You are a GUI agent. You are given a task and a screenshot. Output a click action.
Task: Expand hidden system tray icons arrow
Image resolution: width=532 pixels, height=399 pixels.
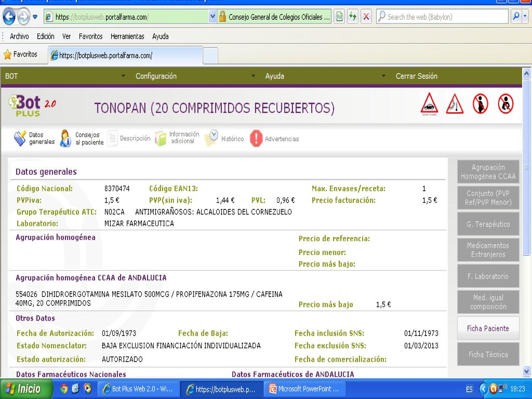point(483,389)
